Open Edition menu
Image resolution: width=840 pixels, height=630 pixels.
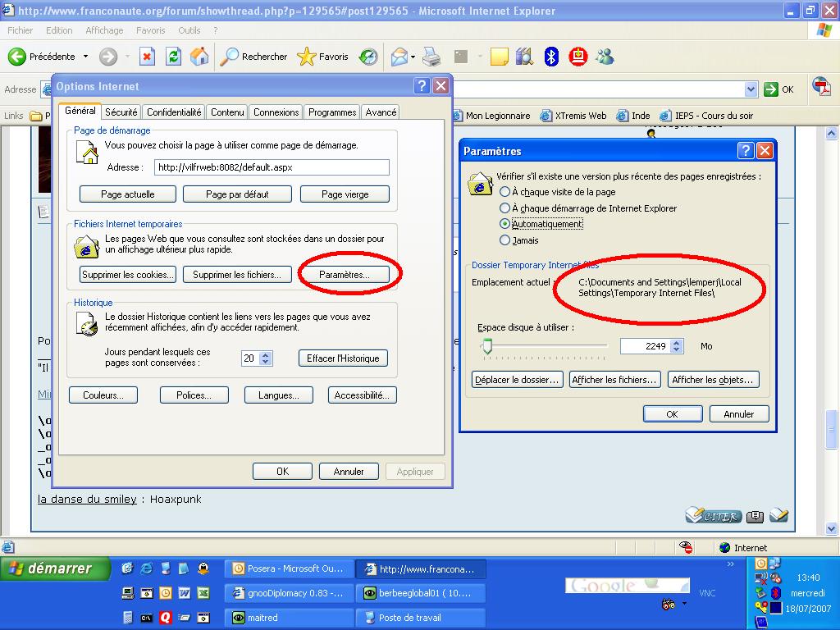coord(59,30)
